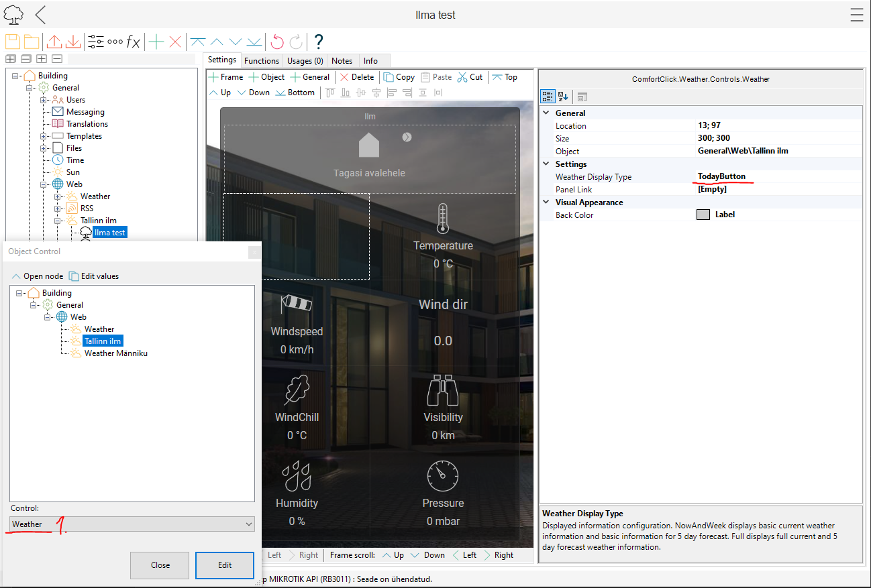Viewport: 871px width, 588px height.
Task: Click the Edit button in Object Control
Action: [225, 565]
